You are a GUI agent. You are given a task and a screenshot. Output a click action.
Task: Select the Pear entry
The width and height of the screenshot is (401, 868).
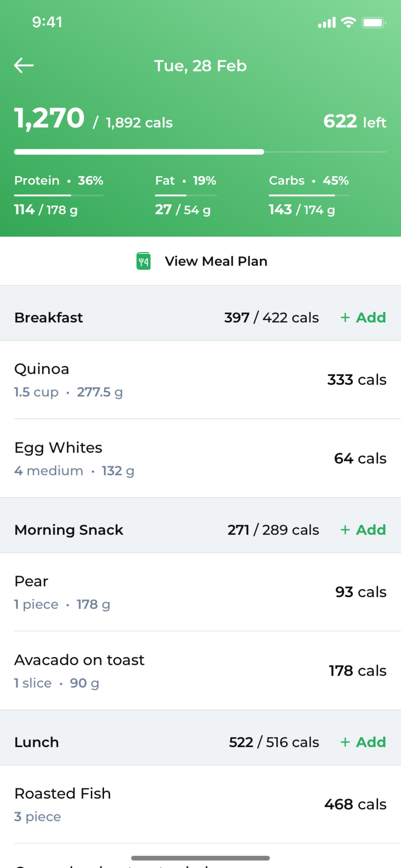click(200, 592)
